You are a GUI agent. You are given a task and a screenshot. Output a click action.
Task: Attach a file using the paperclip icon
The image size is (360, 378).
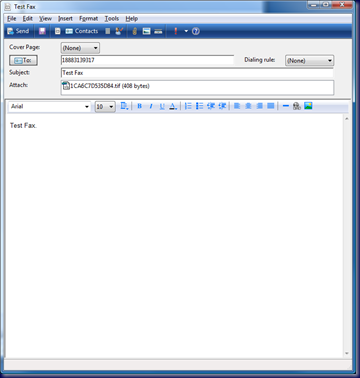tap(135, 31)
